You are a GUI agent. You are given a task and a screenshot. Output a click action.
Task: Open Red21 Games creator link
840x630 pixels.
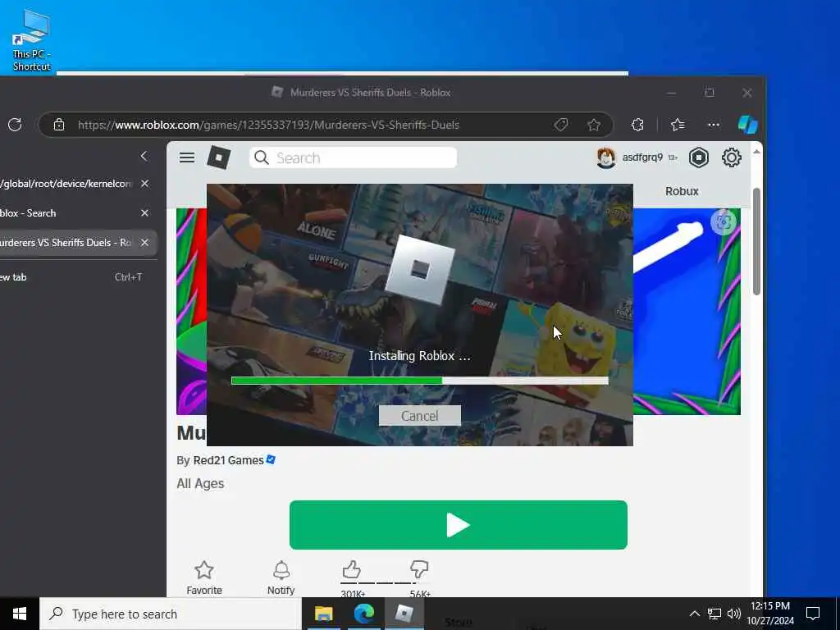coord(228,460)
